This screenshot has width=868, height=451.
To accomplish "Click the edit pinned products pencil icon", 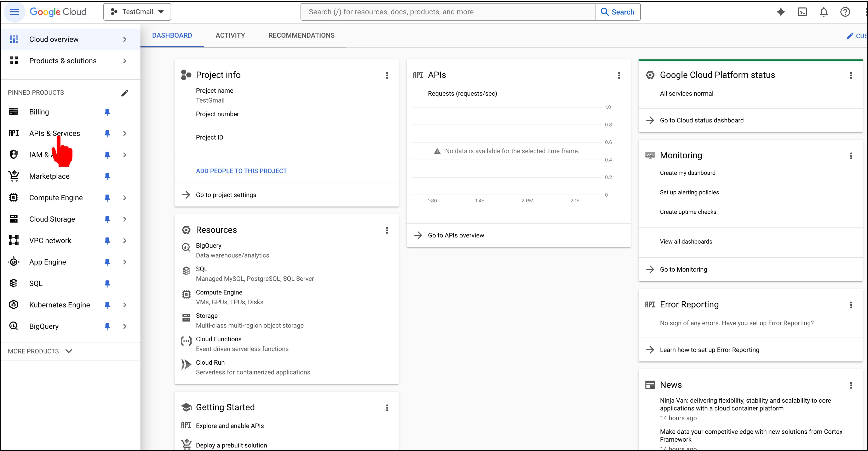I will tap(125, 93).
